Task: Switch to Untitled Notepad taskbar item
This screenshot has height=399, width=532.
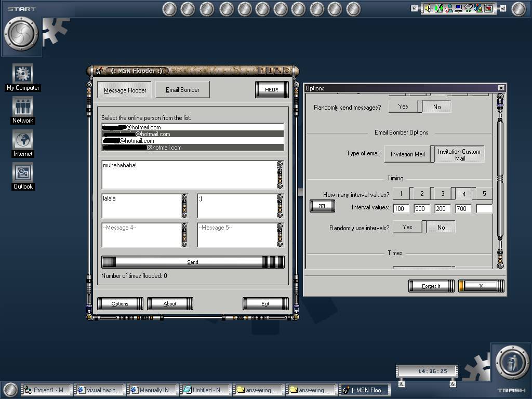Action: tap(206, 390)
